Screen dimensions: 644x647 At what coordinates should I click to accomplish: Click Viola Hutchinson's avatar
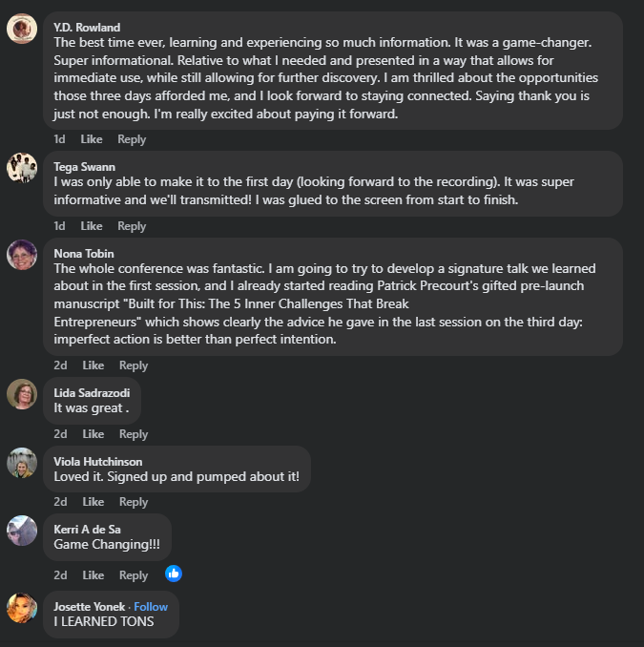coord(22,463)
